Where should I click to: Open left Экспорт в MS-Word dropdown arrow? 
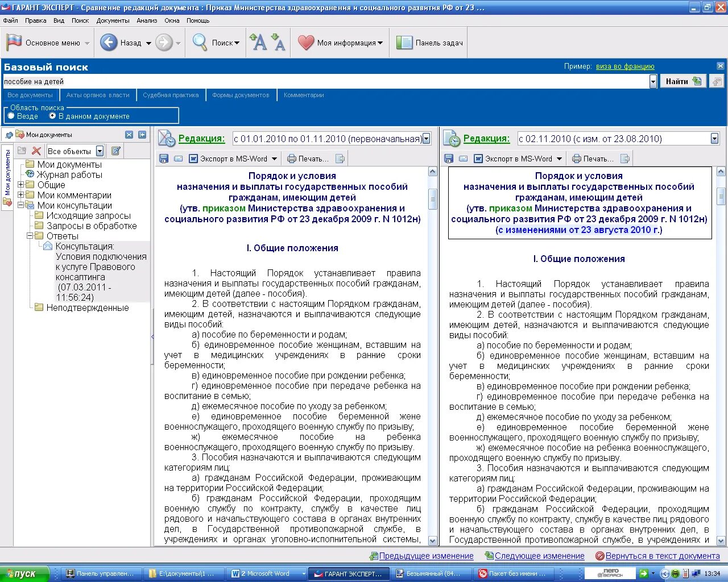pyautogui.click(x=274, y=159)
